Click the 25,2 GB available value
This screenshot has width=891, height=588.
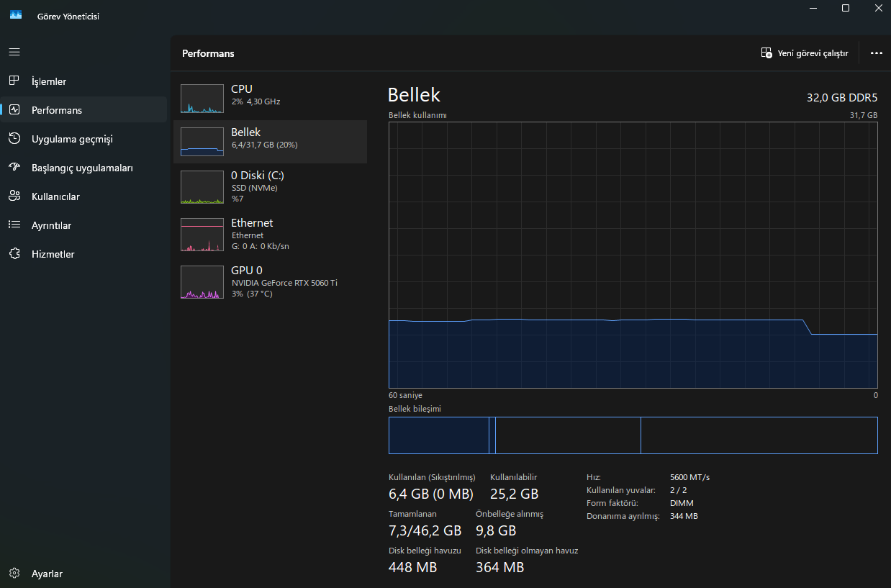click(x=515, y=494)
